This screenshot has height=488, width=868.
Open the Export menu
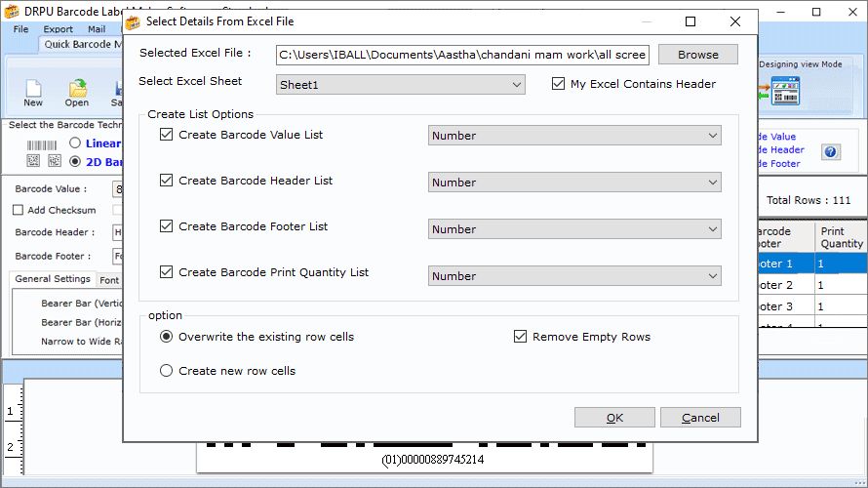click(x=59, y=29)
